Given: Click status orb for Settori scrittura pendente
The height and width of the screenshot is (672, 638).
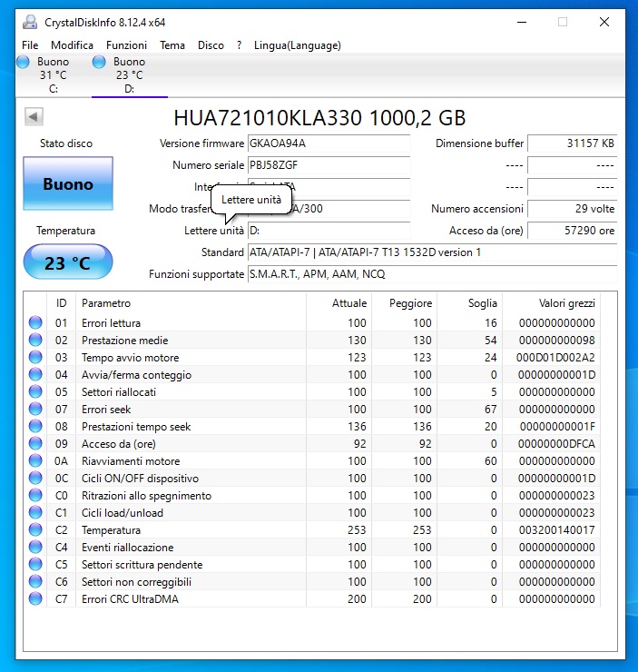Looking at the screenshot, I should pyautogui.click(x=35, y=565).
